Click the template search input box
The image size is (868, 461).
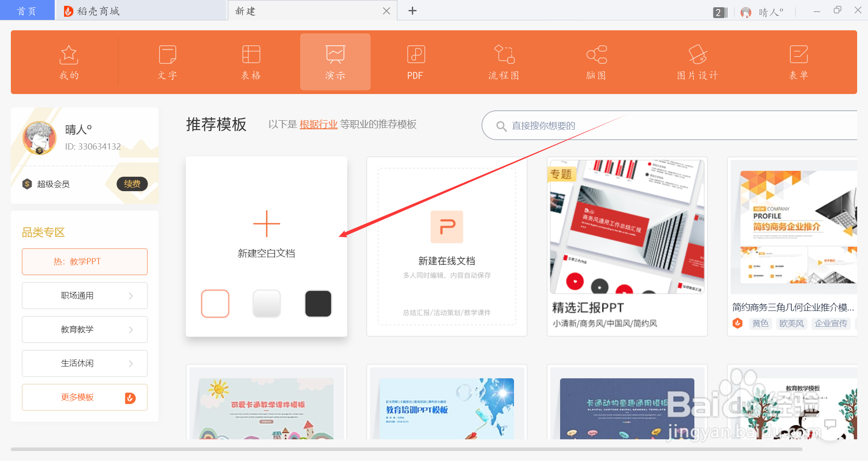point(633,125)
